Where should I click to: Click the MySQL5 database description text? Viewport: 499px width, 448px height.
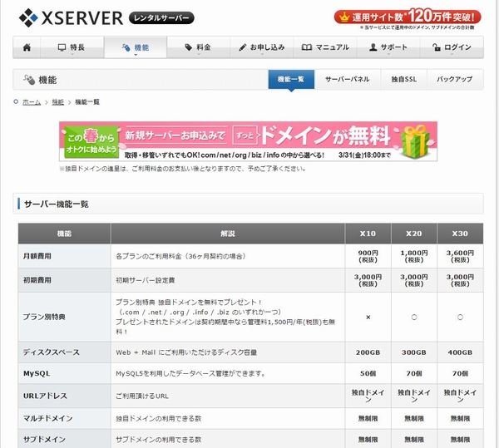[190, 373]
